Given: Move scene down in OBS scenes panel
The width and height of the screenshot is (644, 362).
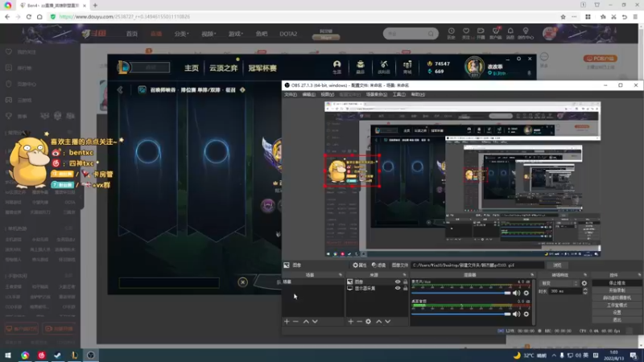Looking at the screenshot, I should (315, 321).
